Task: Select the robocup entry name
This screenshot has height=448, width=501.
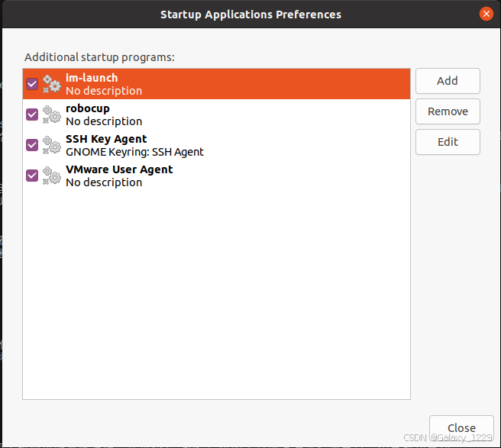Action: (x=88, y=108)
